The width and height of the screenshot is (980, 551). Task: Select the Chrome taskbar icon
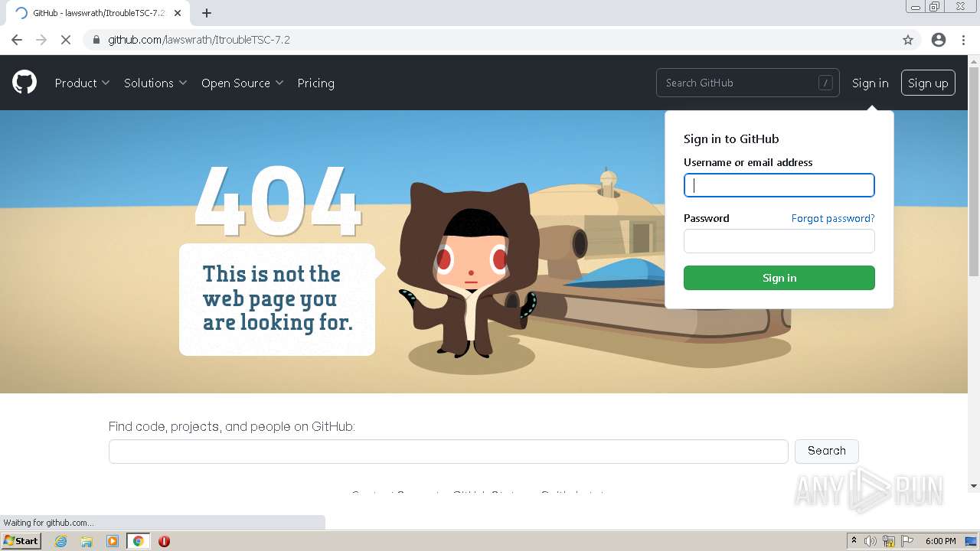pos(139,541)
